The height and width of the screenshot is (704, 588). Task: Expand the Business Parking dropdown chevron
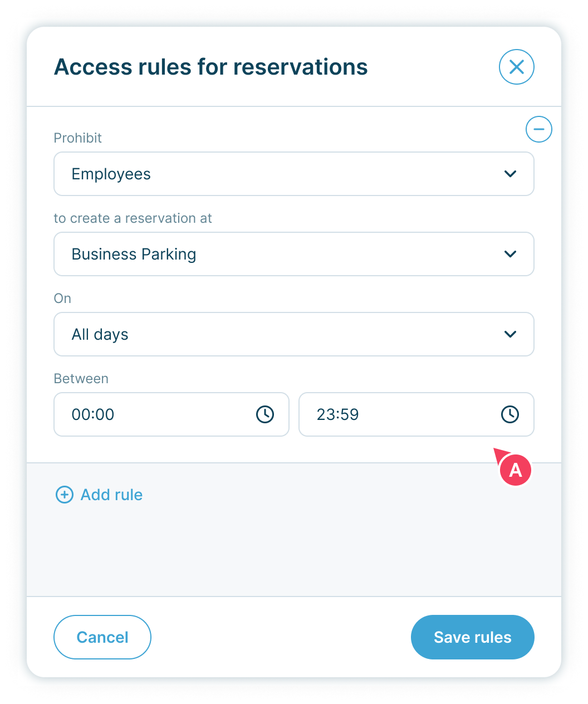tap(509, 254)
